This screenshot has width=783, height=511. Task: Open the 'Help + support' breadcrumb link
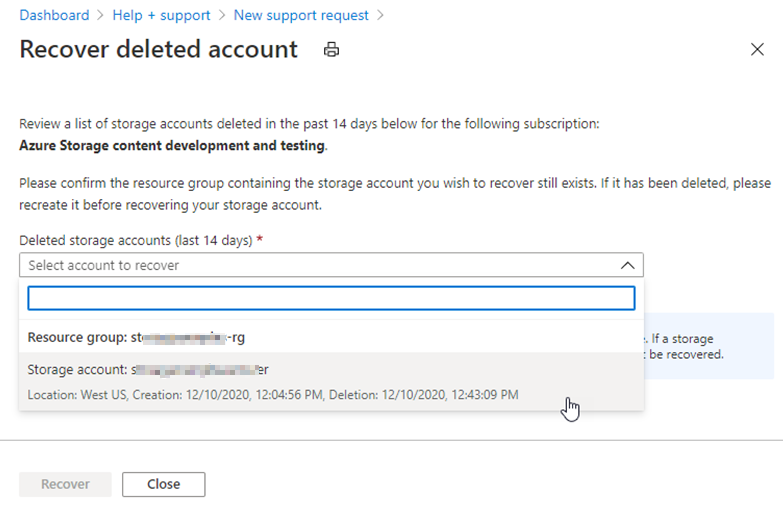[x=160, y=15]
